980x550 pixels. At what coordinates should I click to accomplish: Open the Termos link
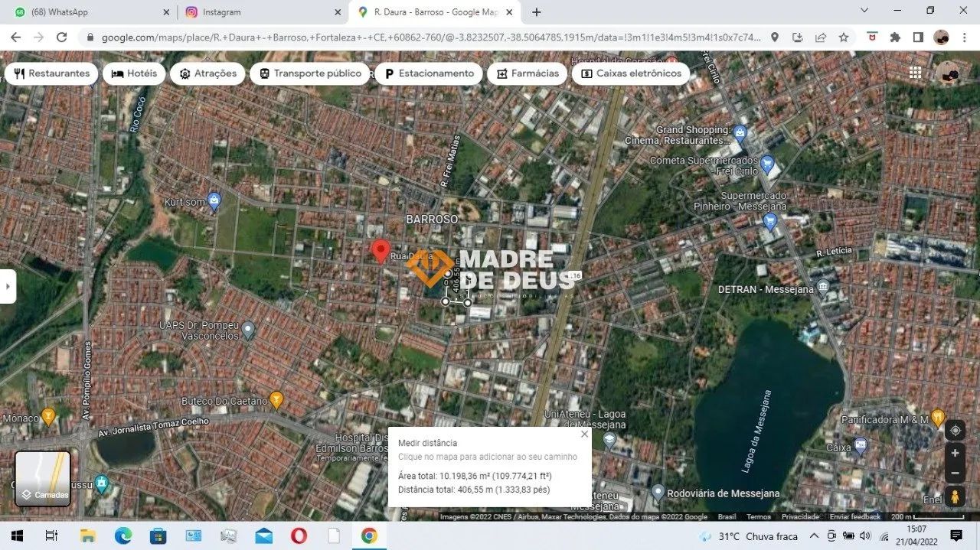click(759, 516)
